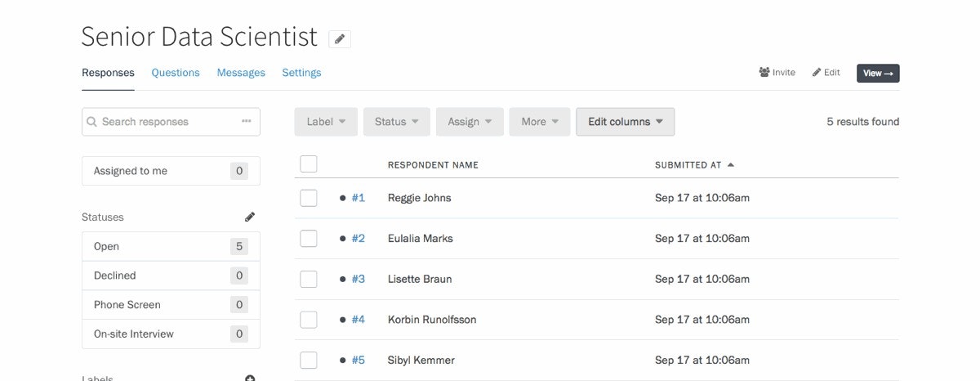Open search options via the three-dot icon

coord(247,122)
